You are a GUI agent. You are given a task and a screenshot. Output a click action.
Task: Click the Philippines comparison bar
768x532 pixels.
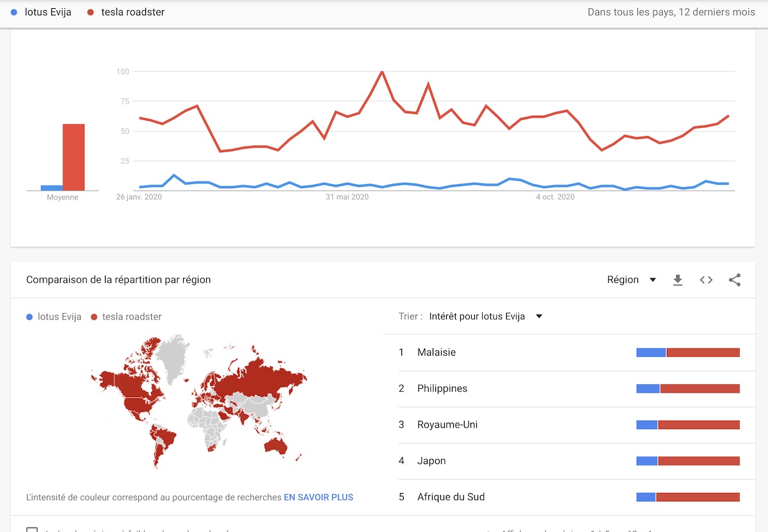(687, 389)
